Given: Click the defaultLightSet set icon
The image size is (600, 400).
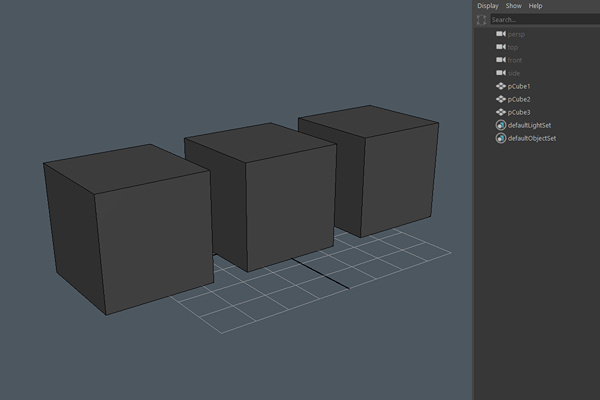Looking at the screenshot, I should pos(500,125).
